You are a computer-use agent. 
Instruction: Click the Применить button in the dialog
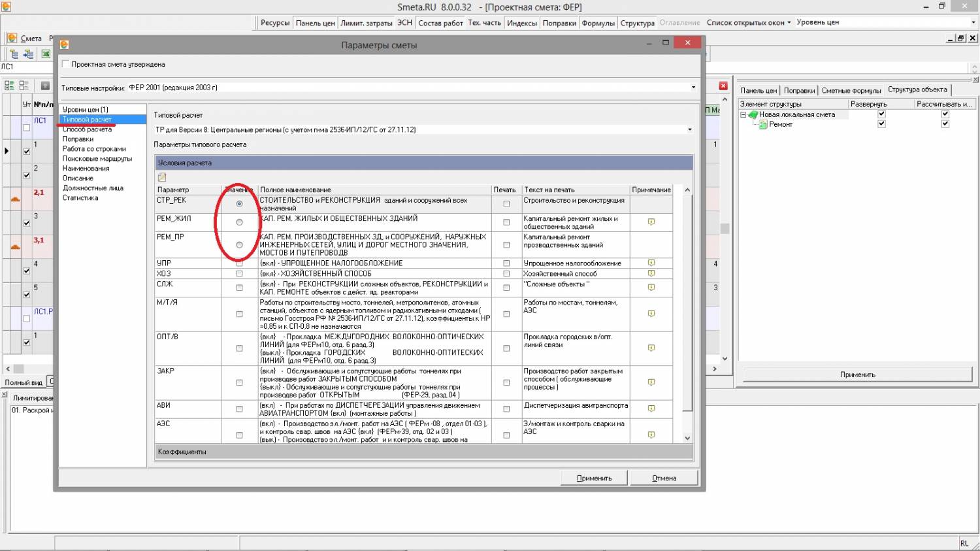[594, 478]
